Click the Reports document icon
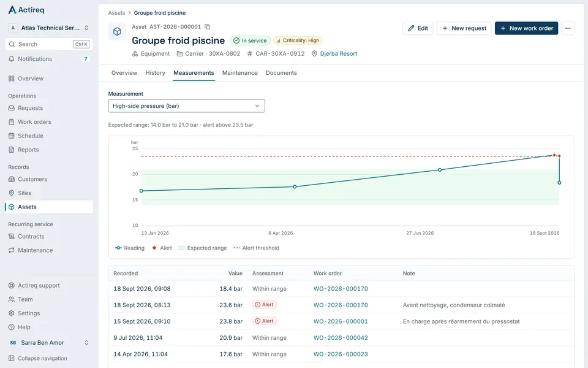The height and width of the screenshot is (368, 588). [12, 150]
